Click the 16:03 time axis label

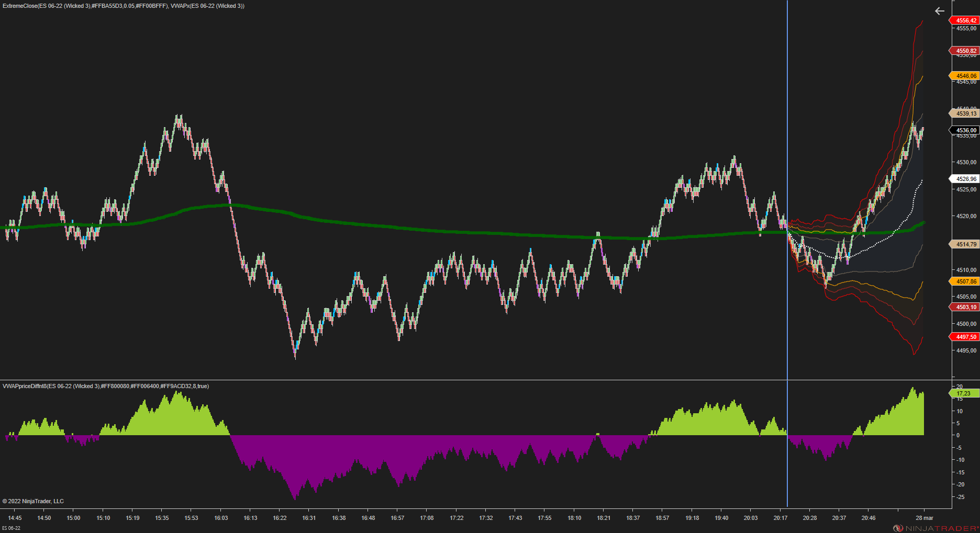point(221,518)
